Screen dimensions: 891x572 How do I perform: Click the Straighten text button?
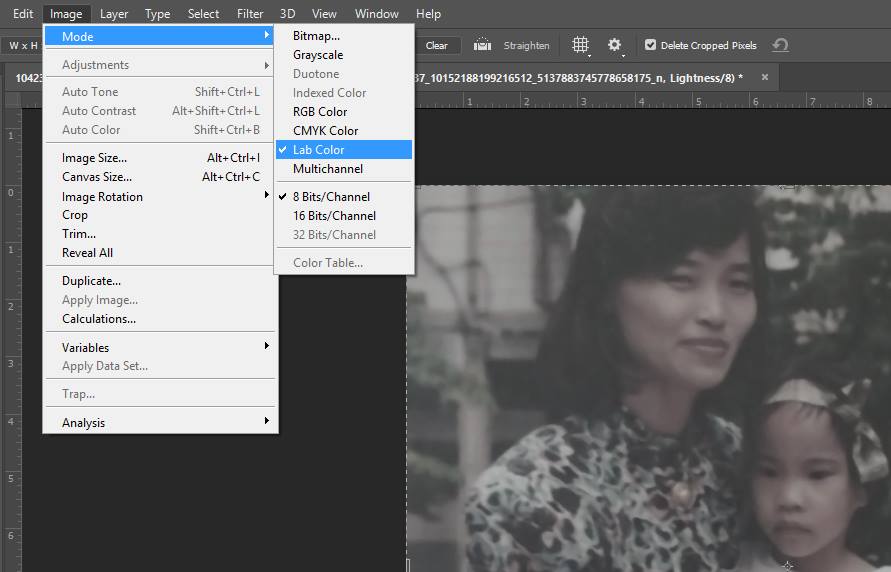(x=526, y=45)
